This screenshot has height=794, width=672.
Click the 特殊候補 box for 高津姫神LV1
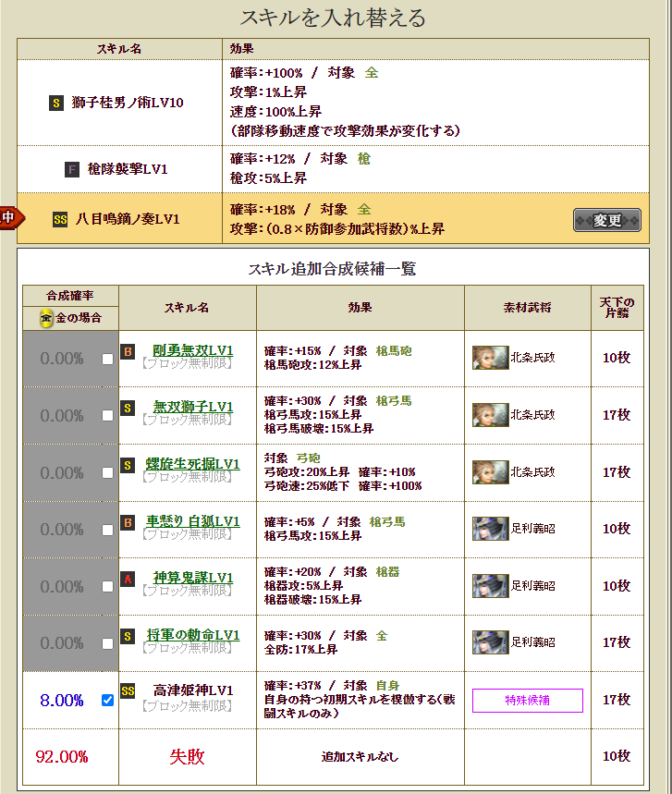click(527, 701)
